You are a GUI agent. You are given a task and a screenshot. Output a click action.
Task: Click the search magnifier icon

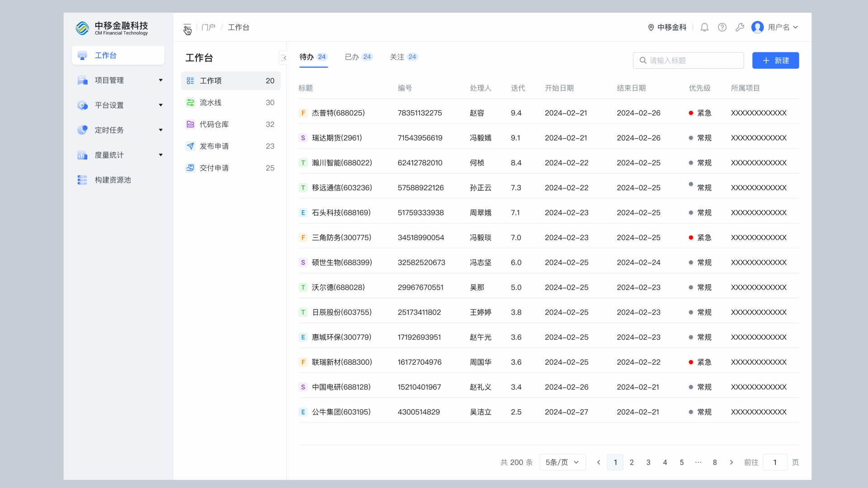pyautogui.click(x=643, y=61)
